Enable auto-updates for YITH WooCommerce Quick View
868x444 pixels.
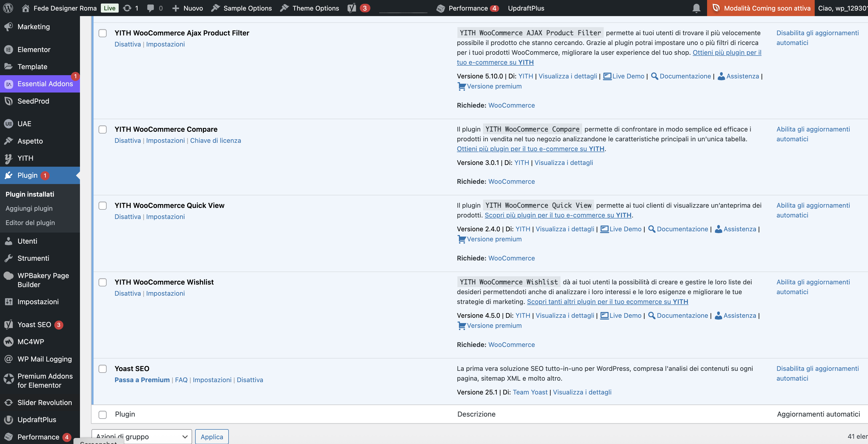pyautogui.click(x=813, y=210)
